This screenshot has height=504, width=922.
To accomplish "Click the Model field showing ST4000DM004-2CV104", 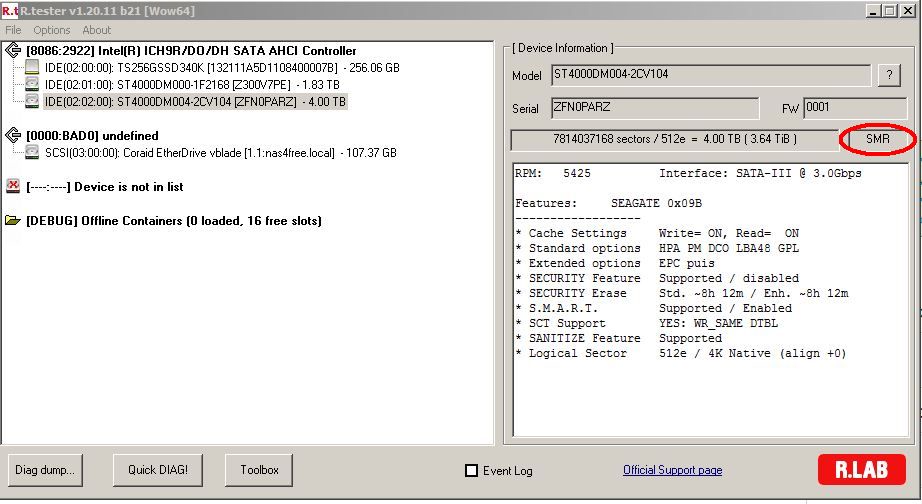I will [x=710, y=75].
